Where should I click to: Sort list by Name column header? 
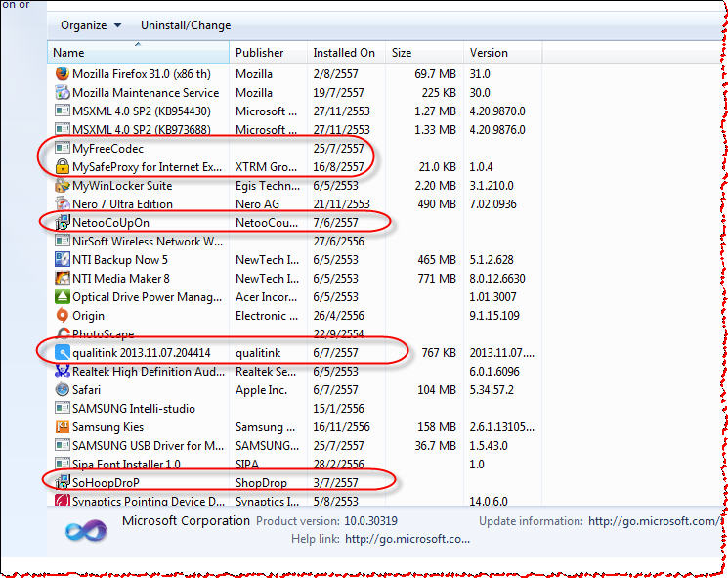click(138, 53)
